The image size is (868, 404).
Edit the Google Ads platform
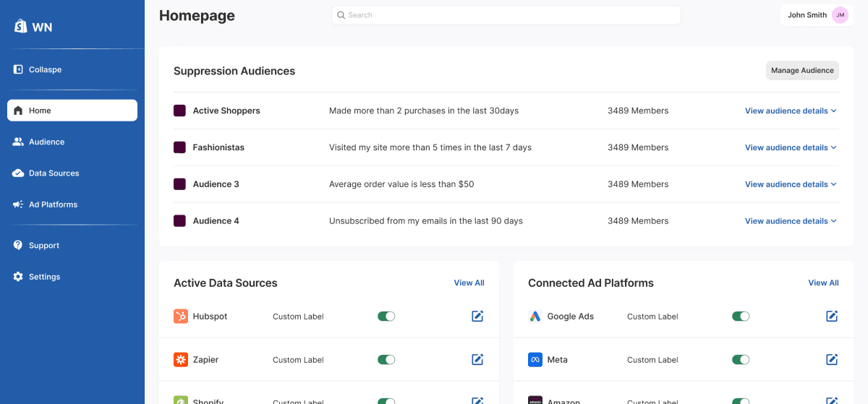[x=832, y=316]
